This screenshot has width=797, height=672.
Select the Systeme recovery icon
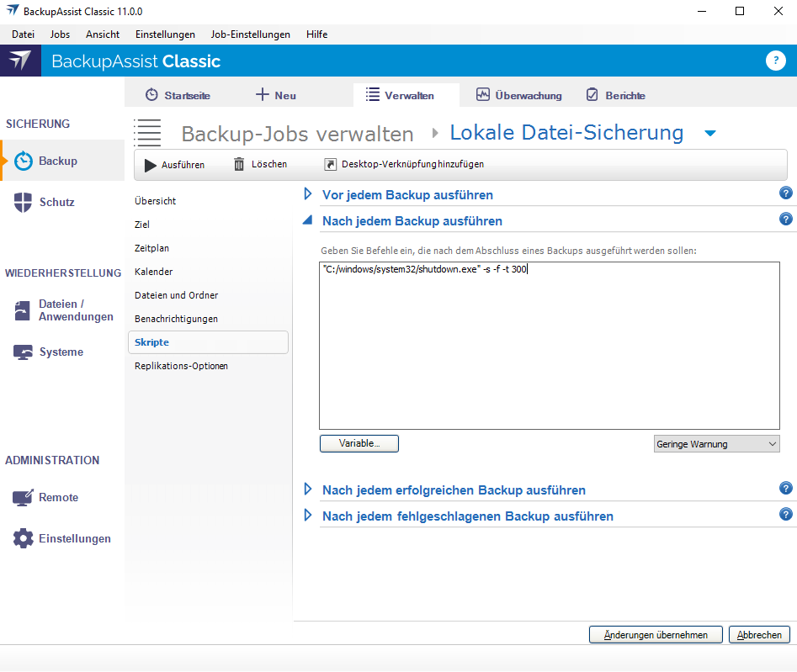pos(24,352)
